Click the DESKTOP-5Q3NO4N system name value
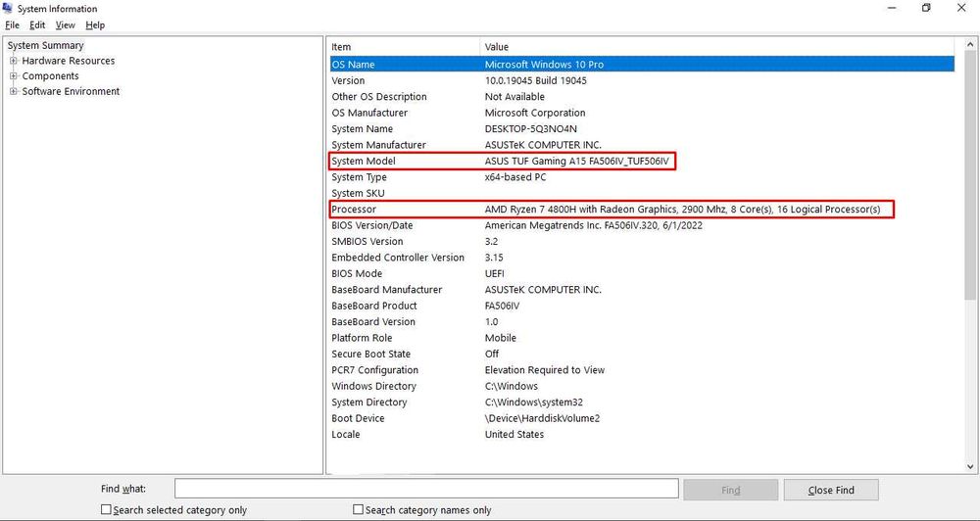The width and height of the screenshot is (980, 521). pos(530,128)
